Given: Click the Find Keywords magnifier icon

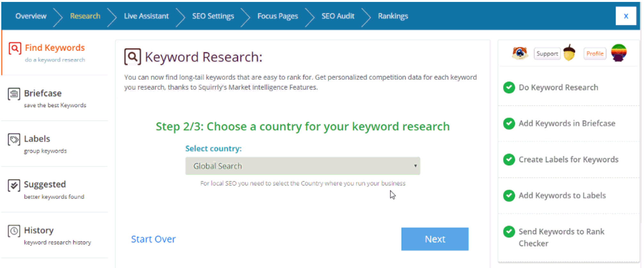Looking at the screenshot, I should click(x=15, y=48).
